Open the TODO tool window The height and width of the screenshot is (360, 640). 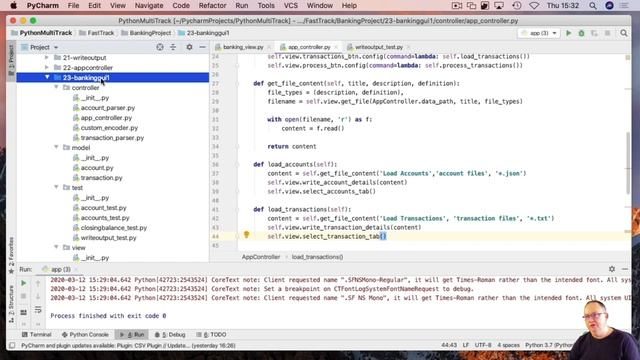pyautogui.click(x=211, y=334)
